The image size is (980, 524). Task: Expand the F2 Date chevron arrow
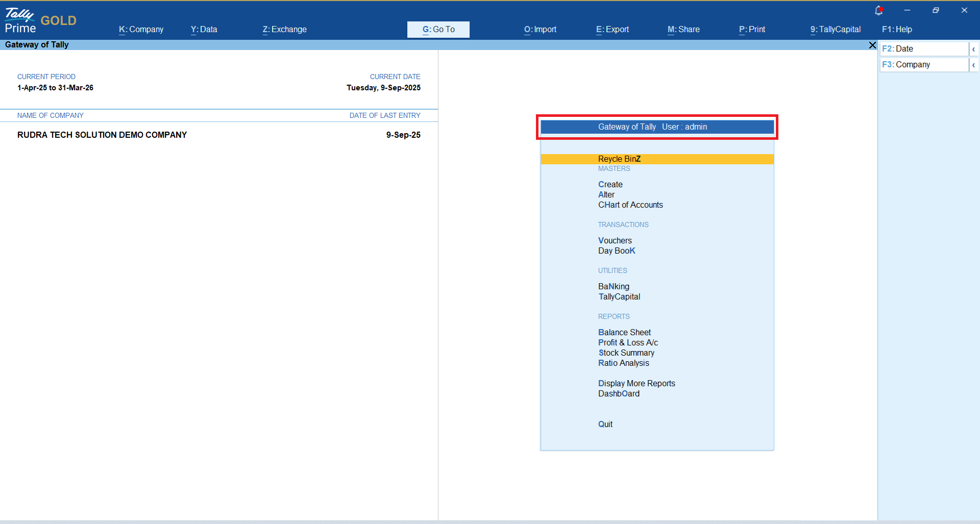(973, 49)
